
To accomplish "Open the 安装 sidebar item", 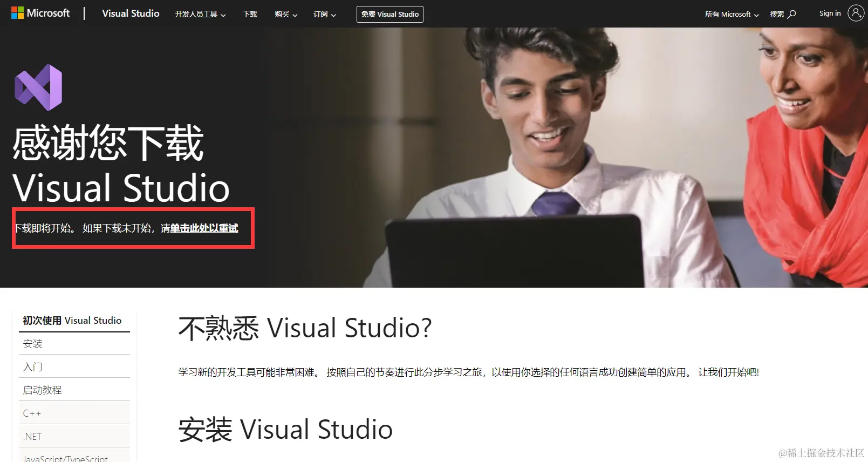I will [x=74, y=344].
